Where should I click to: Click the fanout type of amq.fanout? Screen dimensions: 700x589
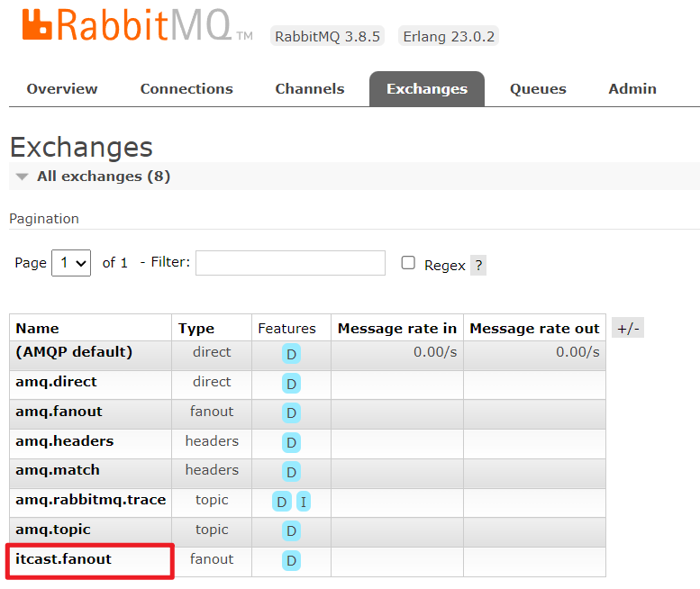pos(212,411)
